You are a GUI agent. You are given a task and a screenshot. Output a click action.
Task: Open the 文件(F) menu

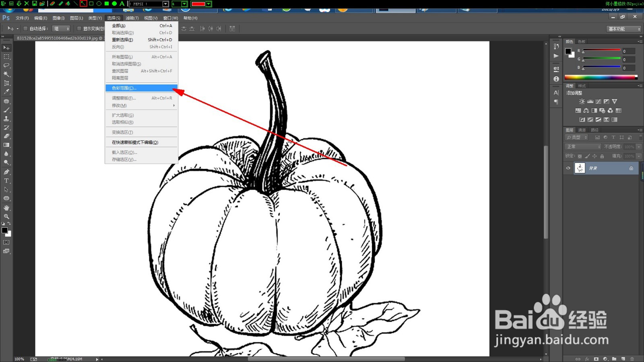(x=22, y=18)
